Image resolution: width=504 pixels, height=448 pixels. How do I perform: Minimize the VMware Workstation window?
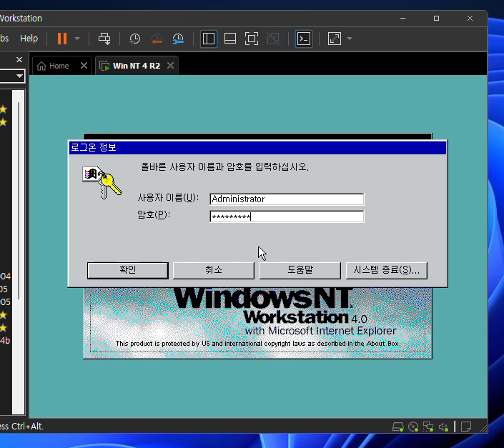point(402,19)
